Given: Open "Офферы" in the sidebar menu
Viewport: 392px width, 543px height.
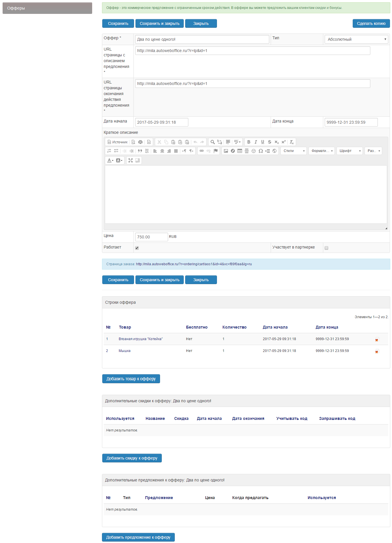Looking at the screenshot, I should point(47,8).
